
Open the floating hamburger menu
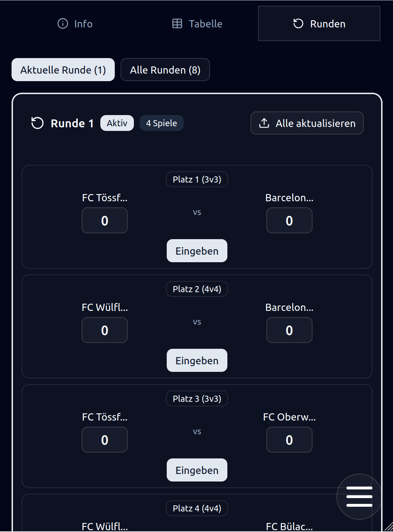click(x=359, y=497)
